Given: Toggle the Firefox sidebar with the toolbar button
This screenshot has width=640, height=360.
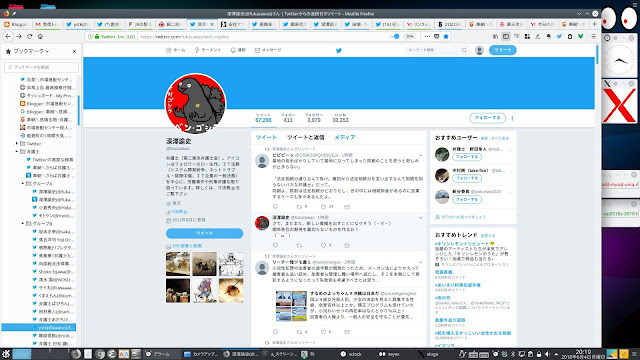Looking at the screenshot, I should point(506,36).
